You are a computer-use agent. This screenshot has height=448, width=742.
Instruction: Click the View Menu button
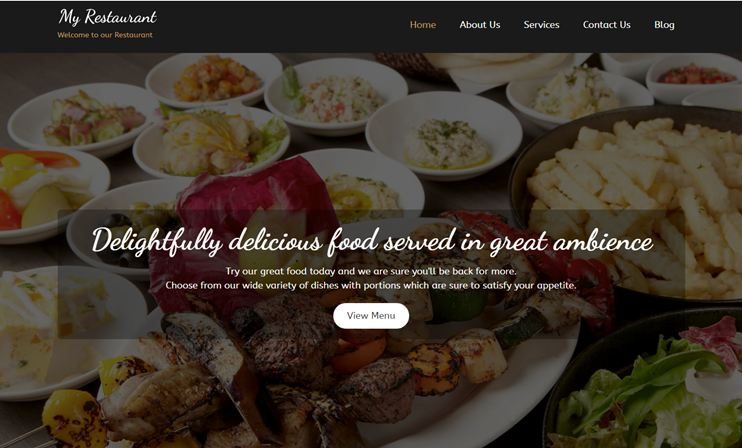371,316
